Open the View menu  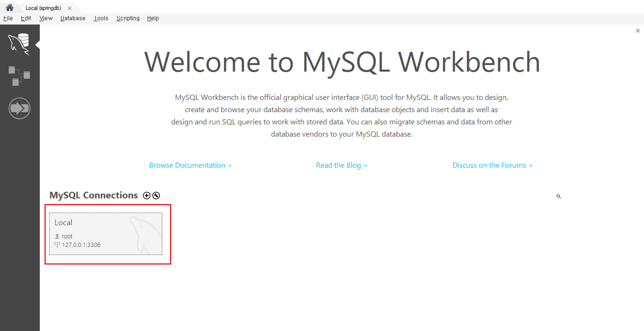(x=46, y=18)
